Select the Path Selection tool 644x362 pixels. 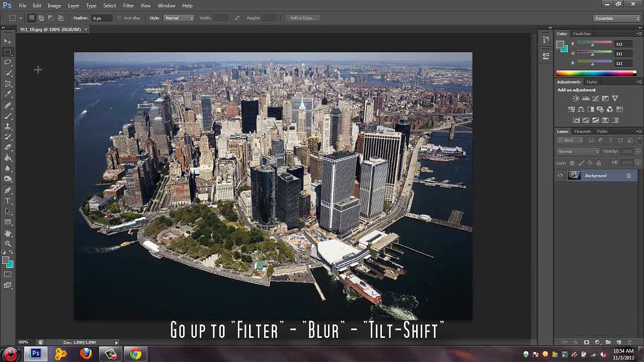8,212
